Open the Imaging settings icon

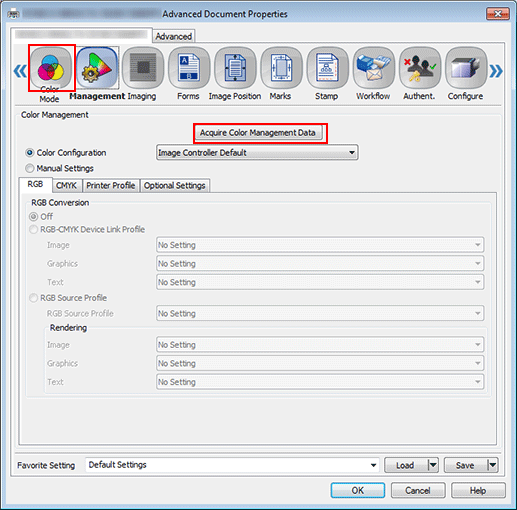click(x=143, y=68)
